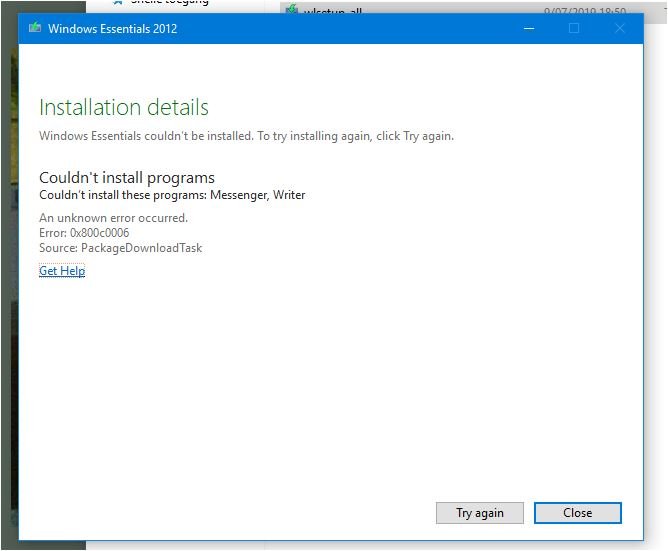Click 'An unknown error occurred.' text
The width and height of the screenshot is (668, 551).
click(113, 218)
